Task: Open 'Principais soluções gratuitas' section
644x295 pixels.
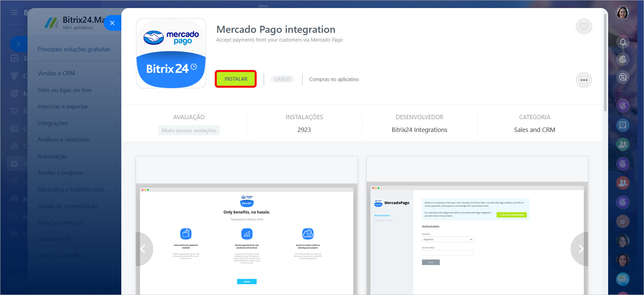Action: (x=74, y=49)
